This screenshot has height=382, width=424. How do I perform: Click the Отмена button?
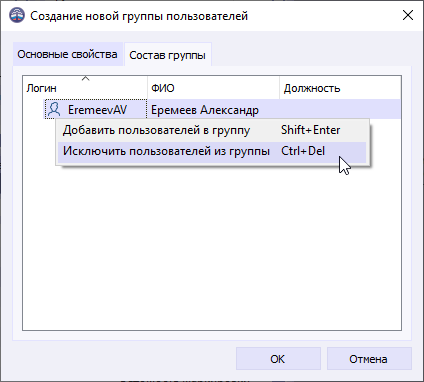369,359
